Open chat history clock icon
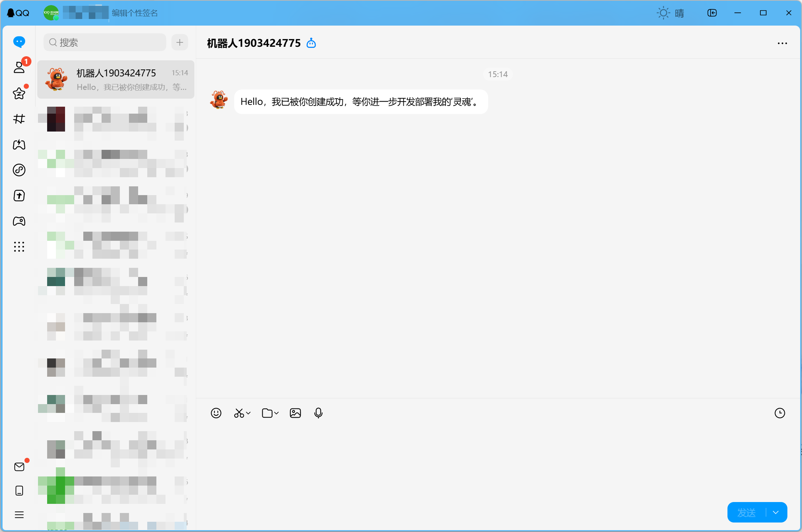Image resolution: width=802 pixels, height=532 pixels. click(780, 413)
